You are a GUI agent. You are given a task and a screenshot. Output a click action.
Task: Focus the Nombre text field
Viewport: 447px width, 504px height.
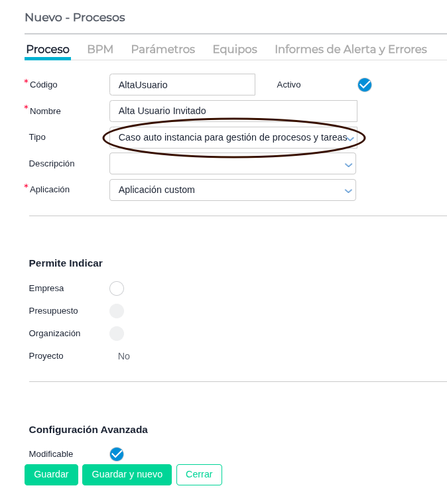tap(233, 111)
